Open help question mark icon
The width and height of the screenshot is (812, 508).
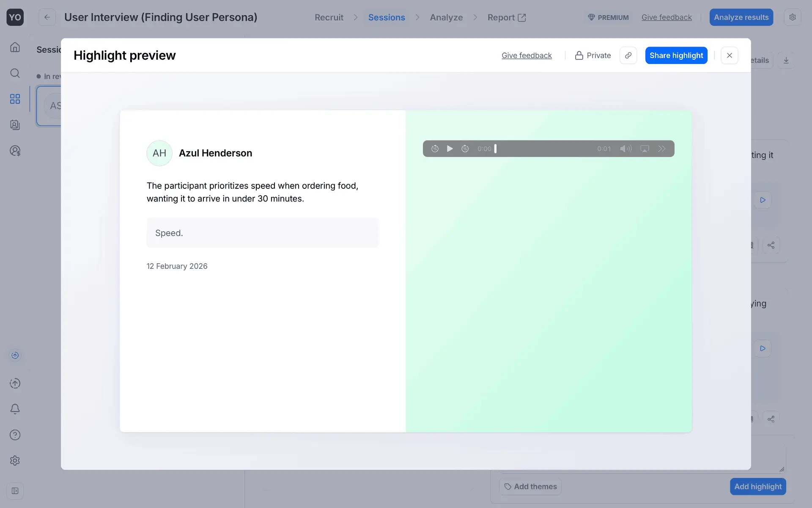(15, 435)
